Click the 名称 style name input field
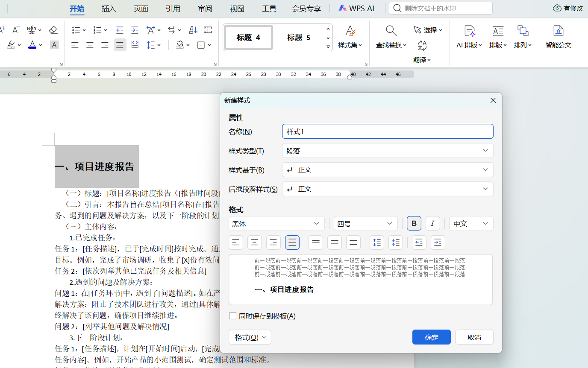The width and height of the screenshot is (588, 368). click(x=387, y=131)
